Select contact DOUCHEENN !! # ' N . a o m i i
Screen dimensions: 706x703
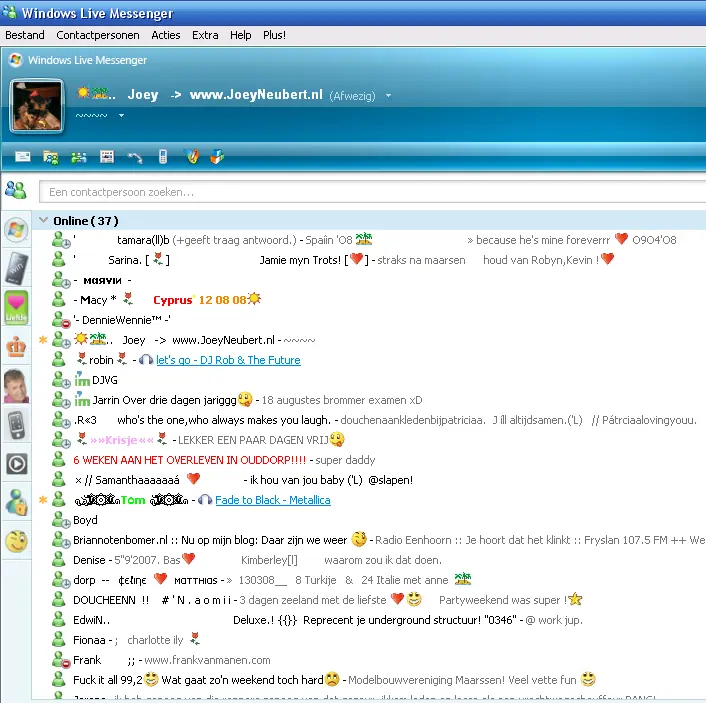pos(369,600)
